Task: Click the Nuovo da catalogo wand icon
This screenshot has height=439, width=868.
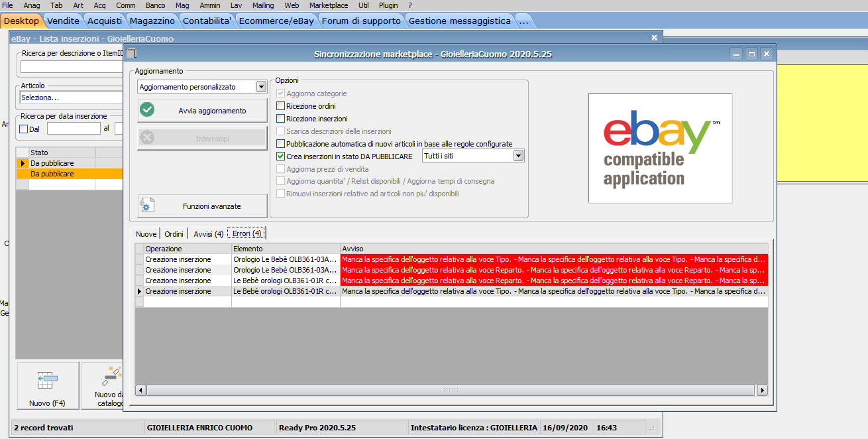Action: pos(111,377)
